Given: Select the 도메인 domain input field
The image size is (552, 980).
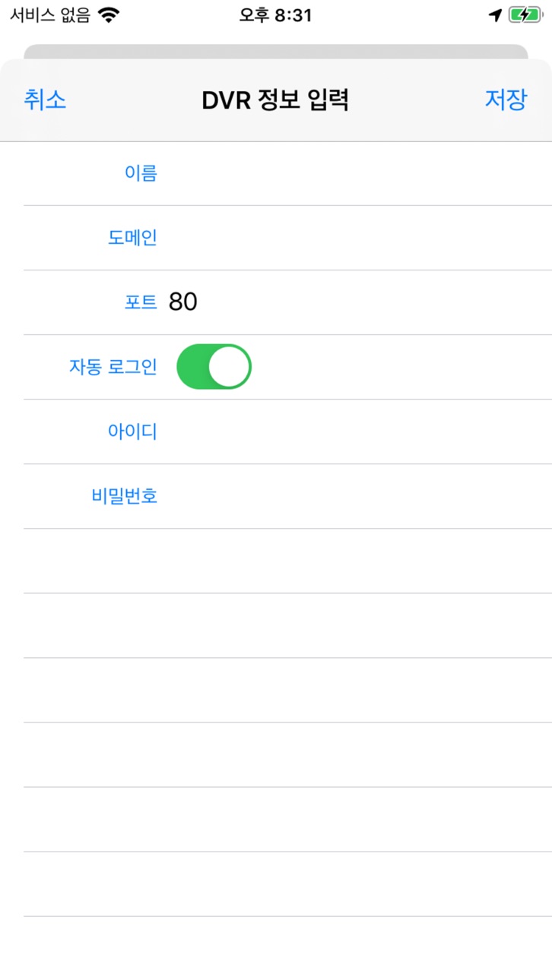Looking at the screenshot, I should click(356, 238).
